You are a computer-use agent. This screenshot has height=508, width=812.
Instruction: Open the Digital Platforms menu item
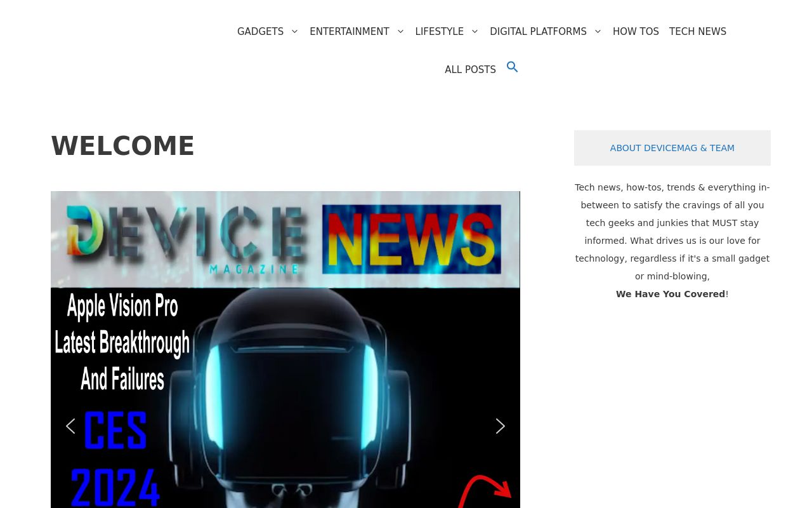click(538, 32)
